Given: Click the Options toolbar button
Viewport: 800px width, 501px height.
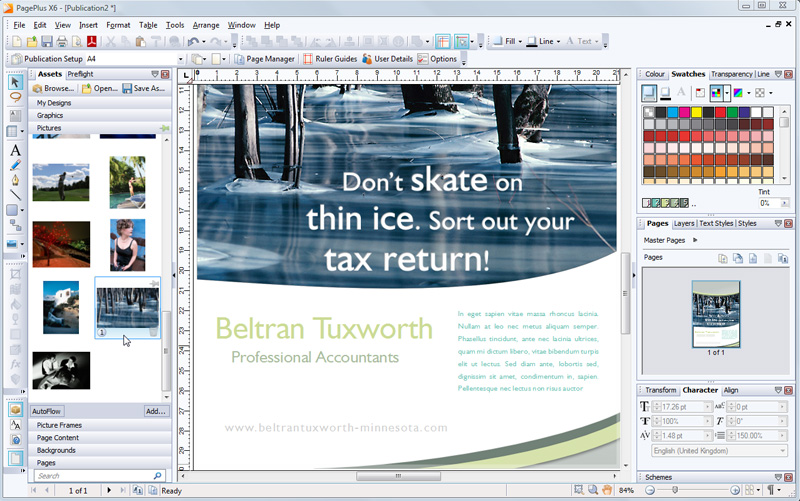Looking at the screenshot, I should click(437, 59).
